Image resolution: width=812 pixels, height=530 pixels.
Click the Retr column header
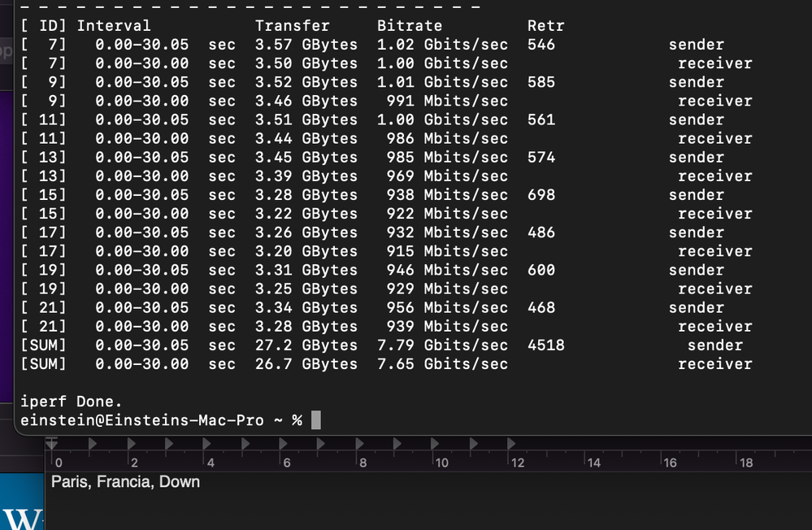pyautogui.click(x=545, y=26)
